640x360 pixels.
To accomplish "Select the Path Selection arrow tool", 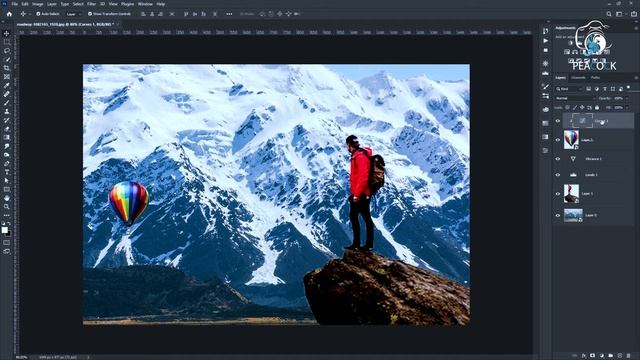I will [7, 180].
